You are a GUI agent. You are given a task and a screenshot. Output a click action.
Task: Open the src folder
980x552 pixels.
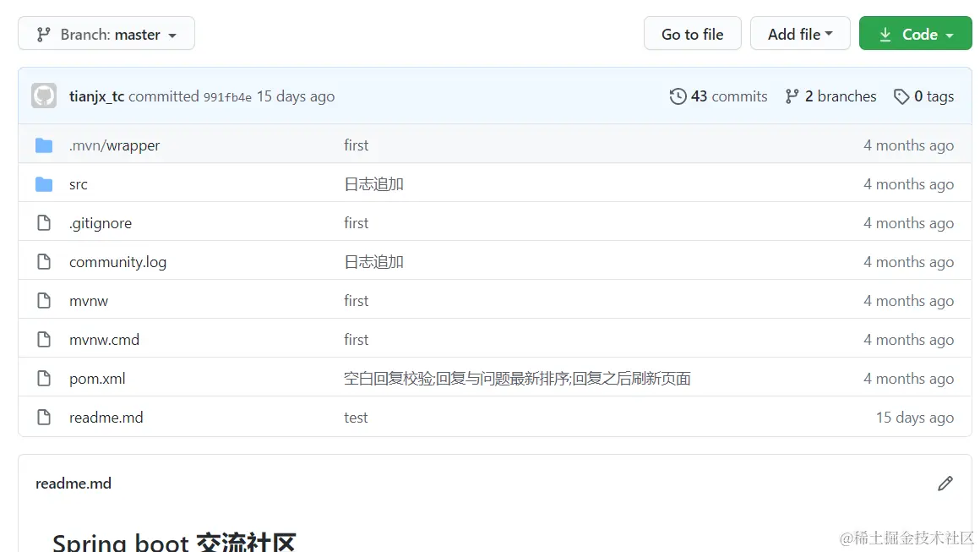(78, 183)
